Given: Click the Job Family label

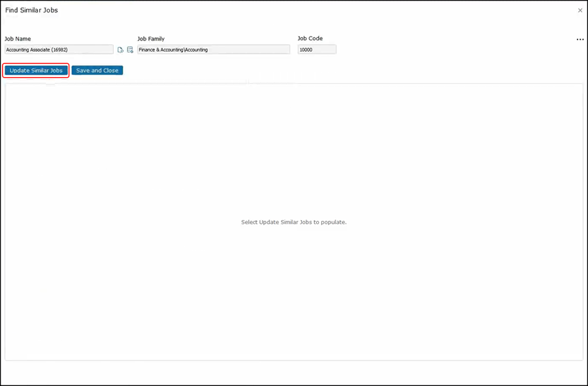Looking at the screenshot, I should click(151, 39).
